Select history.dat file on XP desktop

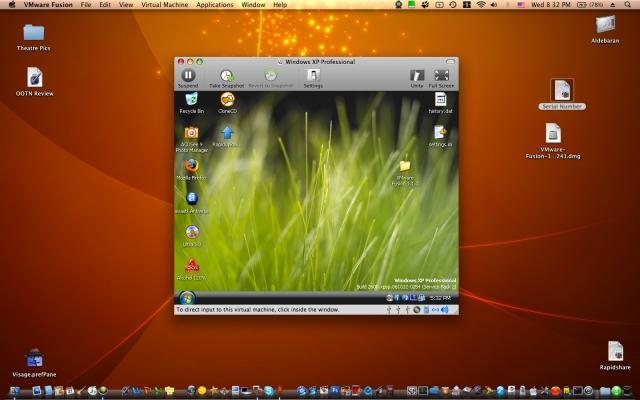pyautogui.click(x=440, y=100)
